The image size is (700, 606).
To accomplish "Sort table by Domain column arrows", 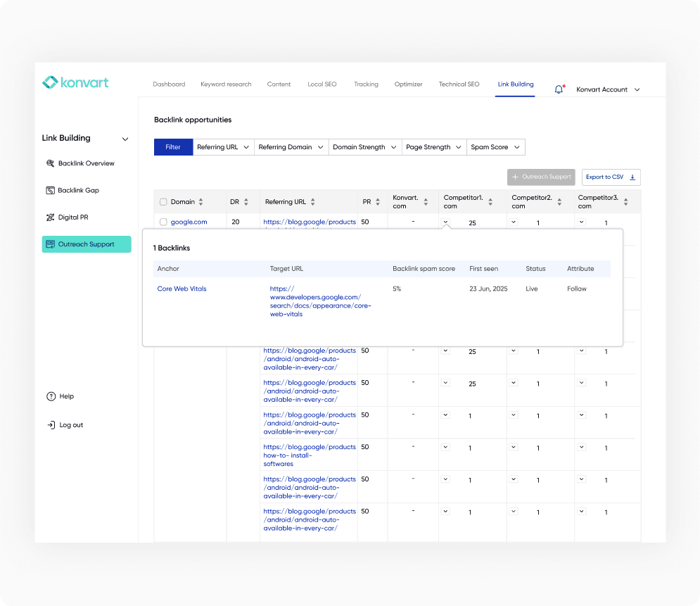I will click(201, 202).
